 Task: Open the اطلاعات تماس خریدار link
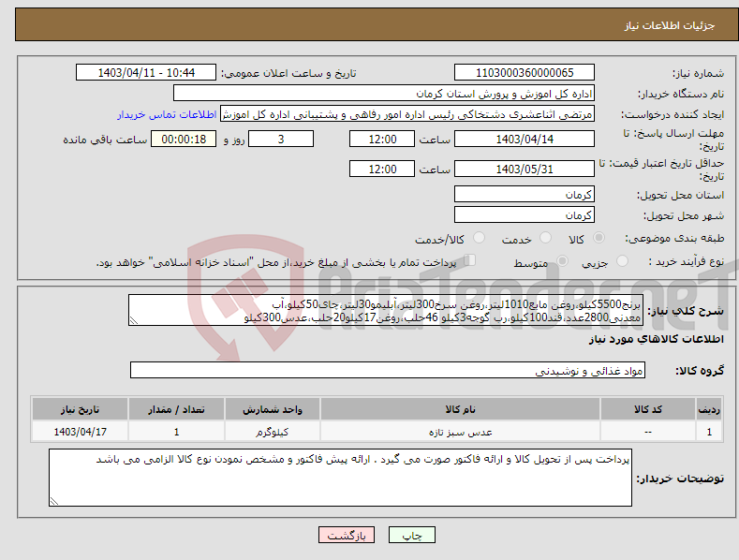pyautogui.click(x=167, y=114)
